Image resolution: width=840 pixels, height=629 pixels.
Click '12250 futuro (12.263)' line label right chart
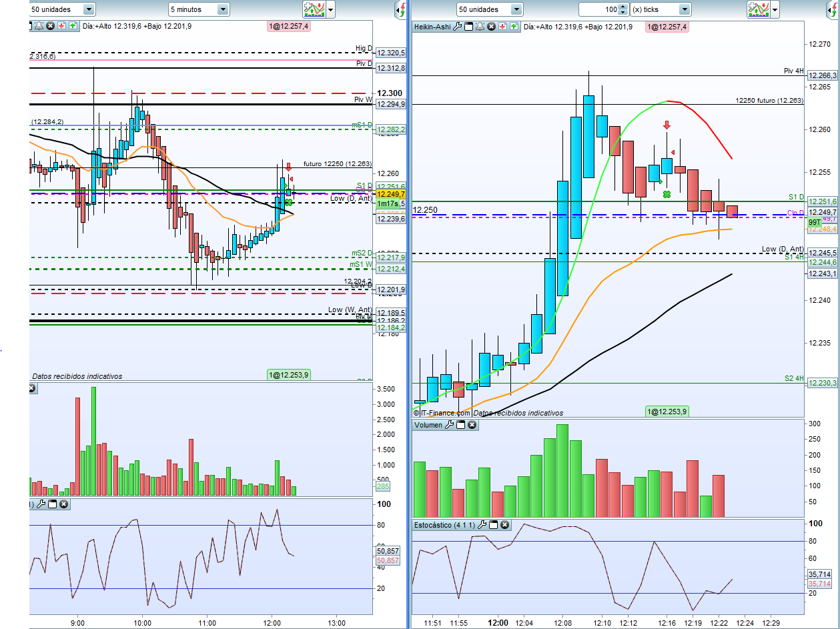pyautogui.click(x=769, y=100)
